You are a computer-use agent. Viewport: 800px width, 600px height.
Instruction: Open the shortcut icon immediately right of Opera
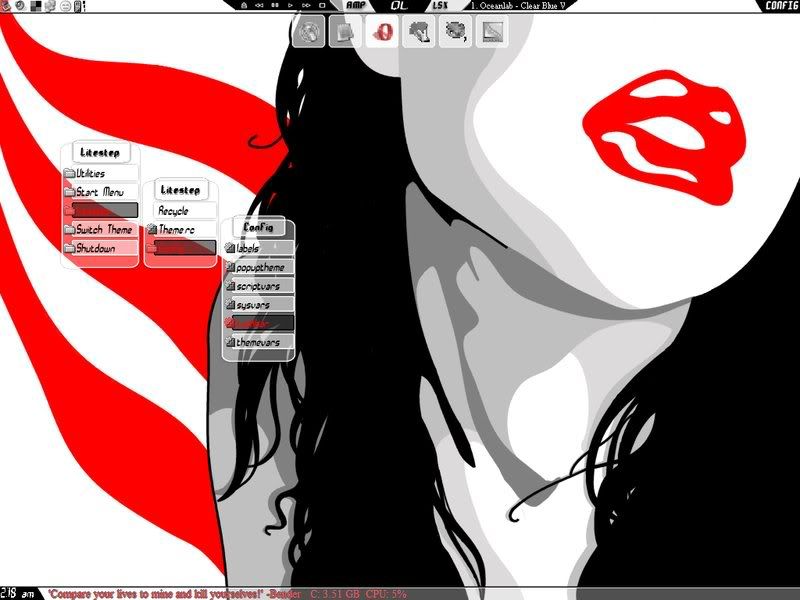pyautogui.click(x=418, y=32)
